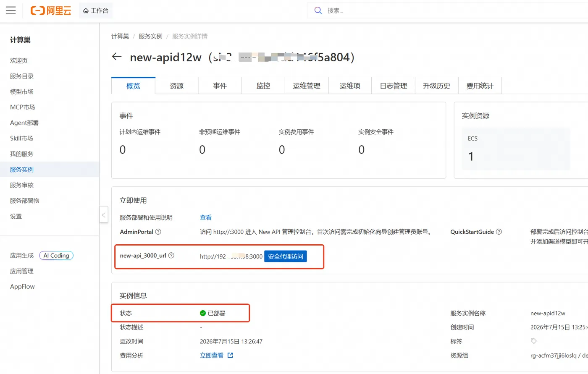Open 应用生成 in the sidebar
Viewport: 588px width, 374px height.
(22, 255)
